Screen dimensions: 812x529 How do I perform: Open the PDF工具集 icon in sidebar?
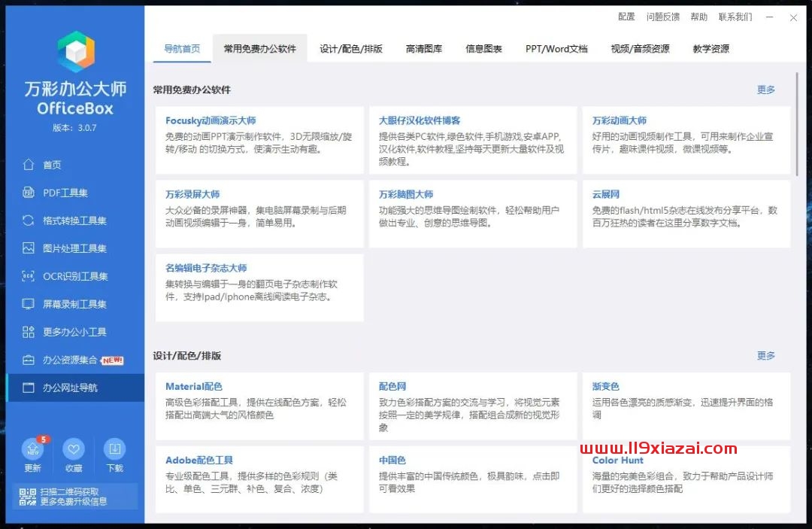[29, 192]
